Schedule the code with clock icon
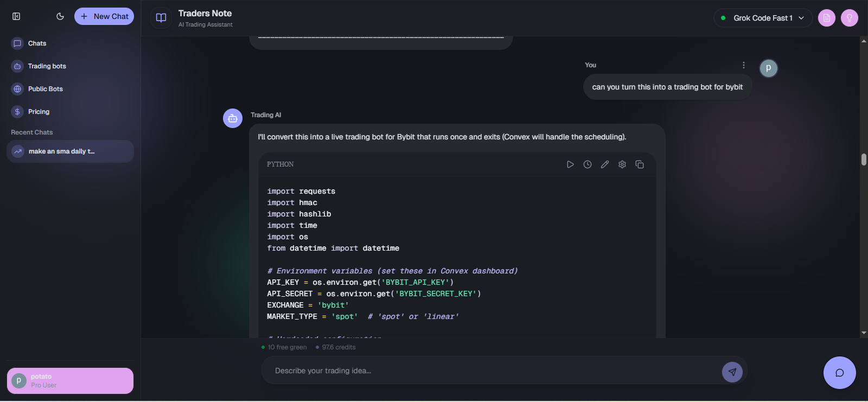 pyautogui.click(x=588, y=164)
